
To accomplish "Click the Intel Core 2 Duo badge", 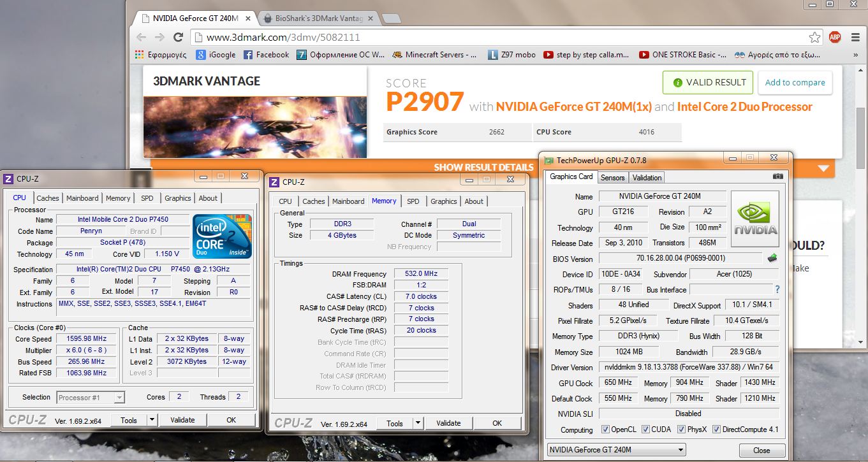I will [x=223, y=236].
